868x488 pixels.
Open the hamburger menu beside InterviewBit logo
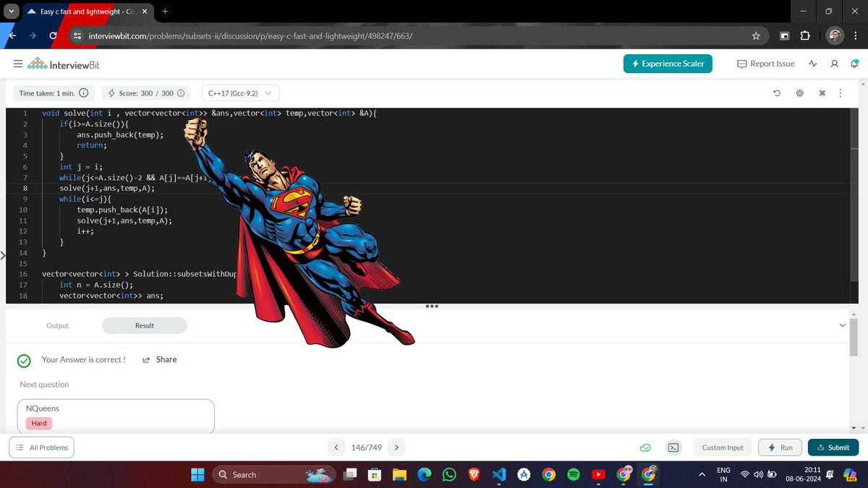click(18, 64)
